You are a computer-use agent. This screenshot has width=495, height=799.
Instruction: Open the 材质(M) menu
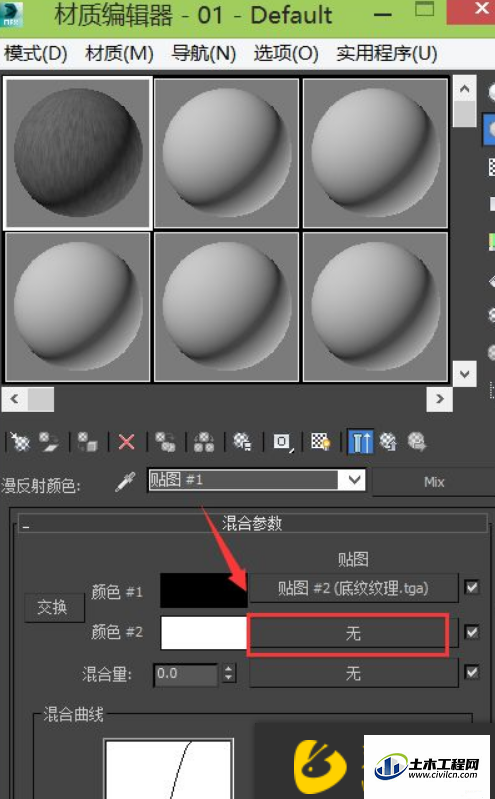pyautogui.click(x=119, y=53)
